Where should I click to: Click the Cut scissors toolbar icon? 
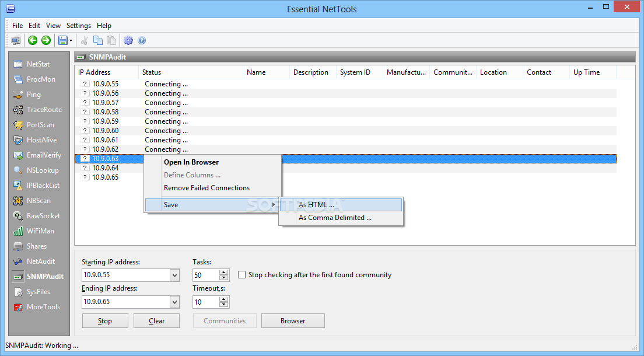pos(85,40)
